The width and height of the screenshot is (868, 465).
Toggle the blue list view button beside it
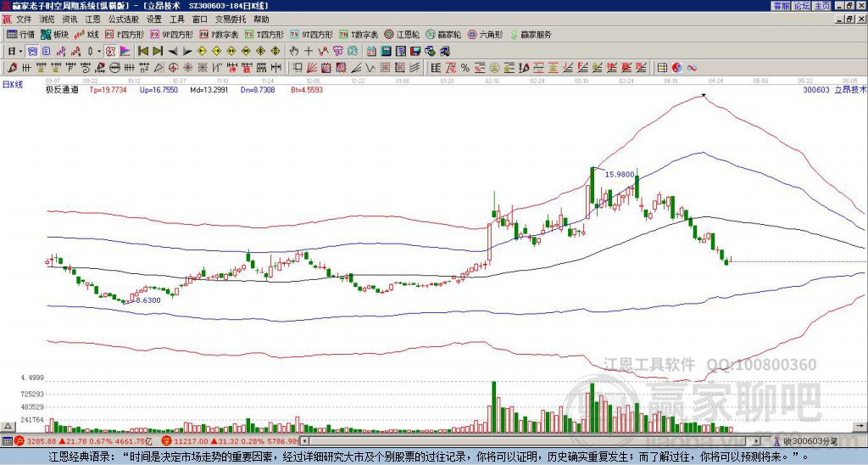pos(47,52)
